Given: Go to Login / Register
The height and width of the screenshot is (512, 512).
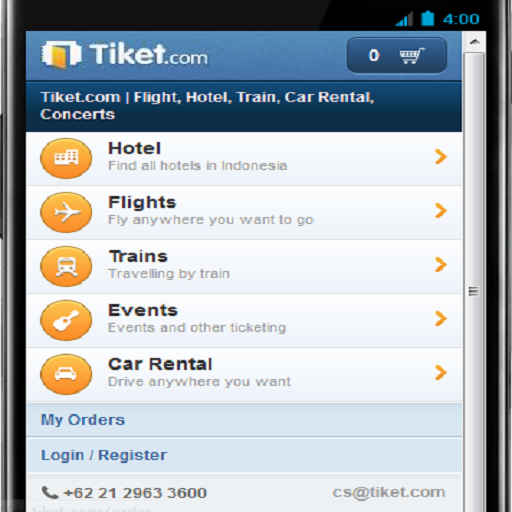Looking at the screenshot, I should tap(244, 455).
